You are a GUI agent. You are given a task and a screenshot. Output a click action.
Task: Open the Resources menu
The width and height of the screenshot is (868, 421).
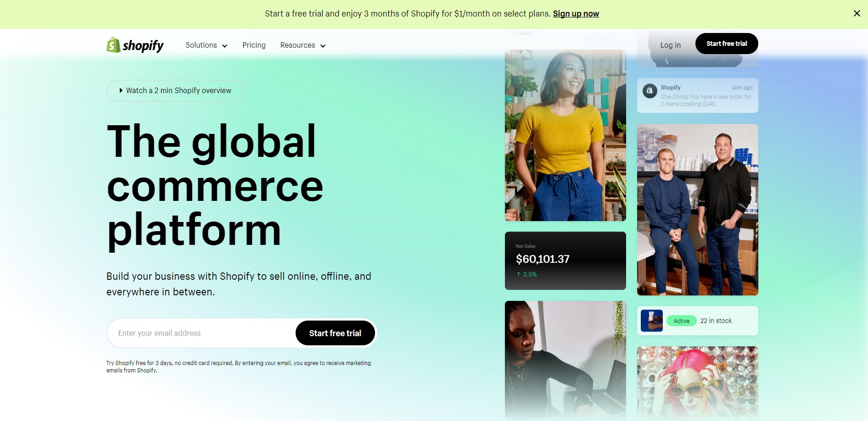(x=303, y=45)
